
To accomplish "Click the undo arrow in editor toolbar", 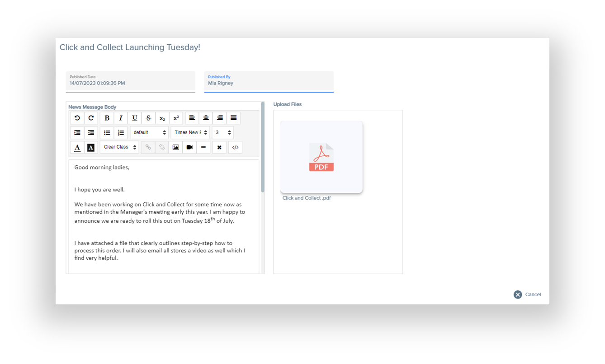I will click(77, 118).
